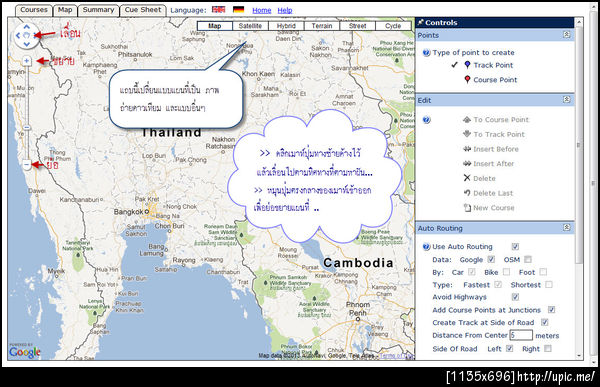Open the Cue Sheet tab
This screenshot has width=600, height=387.
(143, 10)
